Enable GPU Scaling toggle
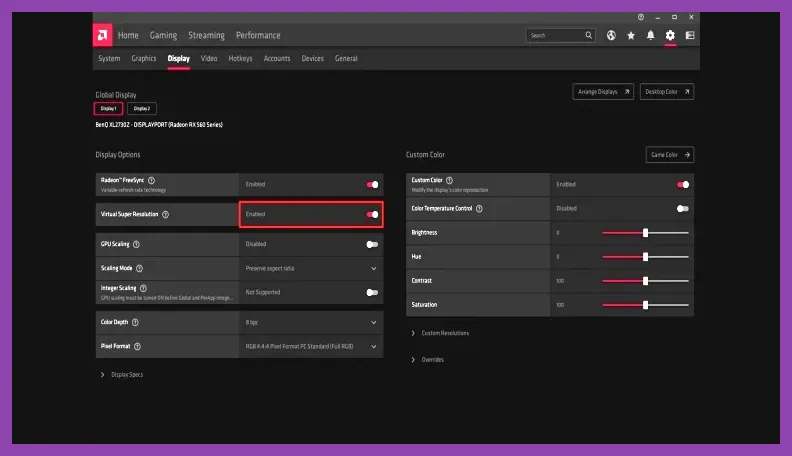Viewport: 792px width, 456px height. point(372,244)
